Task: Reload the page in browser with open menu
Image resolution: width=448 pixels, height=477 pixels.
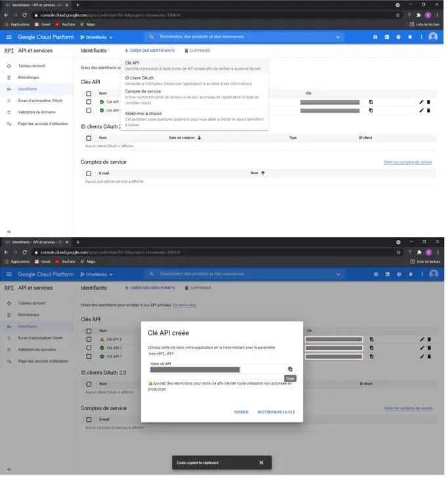Action: click(x=25, y=15)
